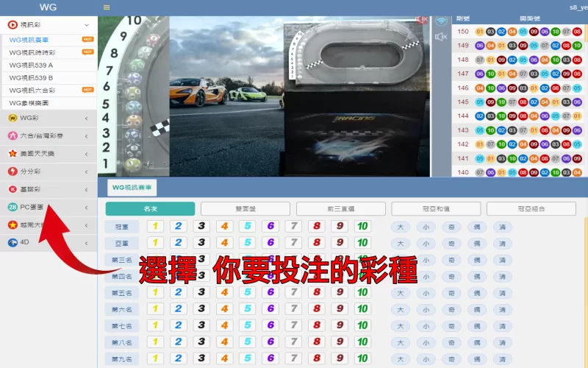Collapse the 視訊彩 section chevron
This screenshot has width=588, height=368.
coord(87,24)
